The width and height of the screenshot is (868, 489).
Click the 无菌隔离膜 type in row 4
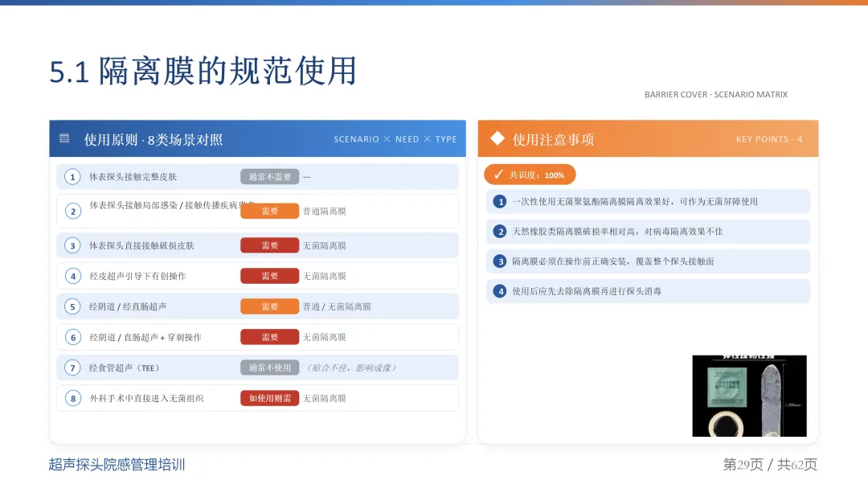(325, 276)
